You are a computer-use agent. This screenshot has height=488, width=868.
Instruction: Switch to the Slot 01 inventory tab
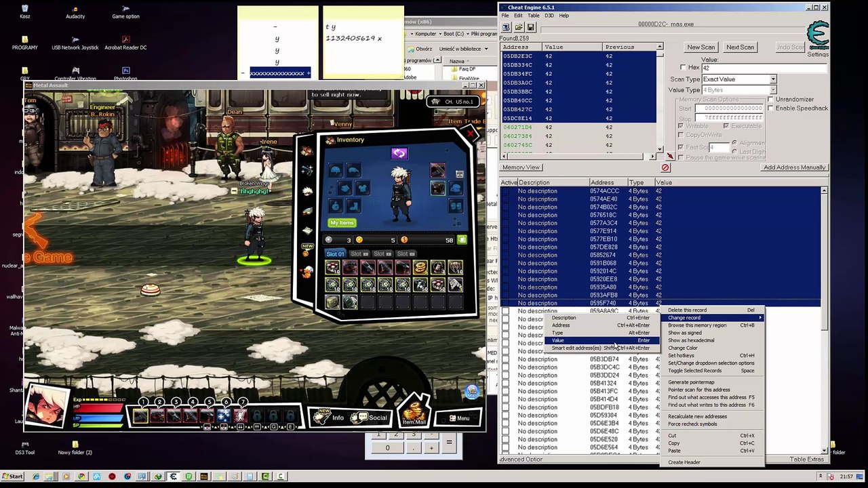click(334, 253)
